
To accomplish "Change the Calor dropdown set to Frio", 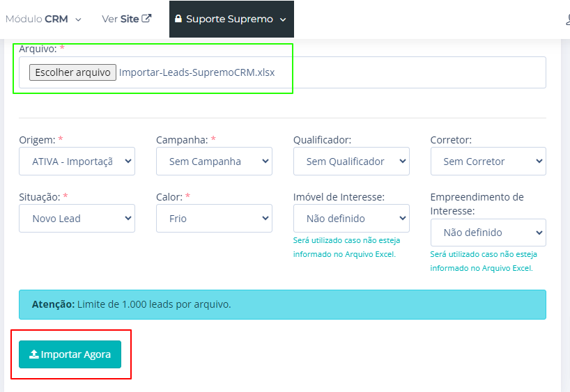I will coord(214,219).
